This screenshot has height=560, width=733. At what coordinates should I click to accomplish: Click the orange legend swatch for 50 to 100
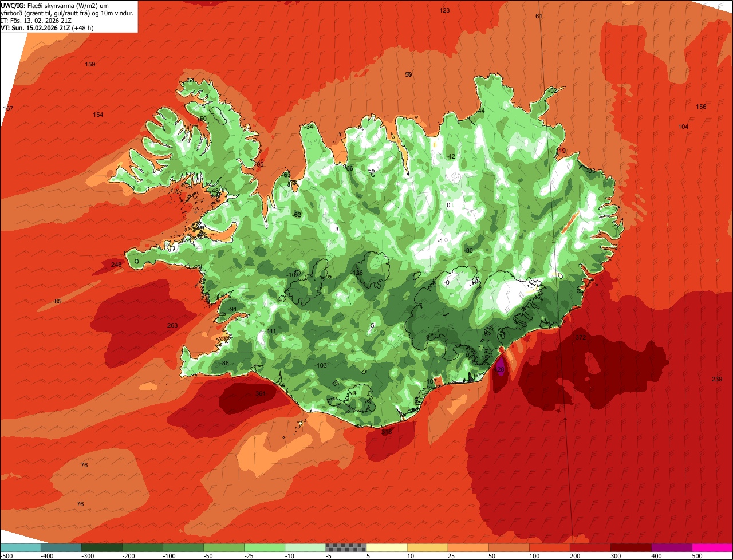(509, 547)
